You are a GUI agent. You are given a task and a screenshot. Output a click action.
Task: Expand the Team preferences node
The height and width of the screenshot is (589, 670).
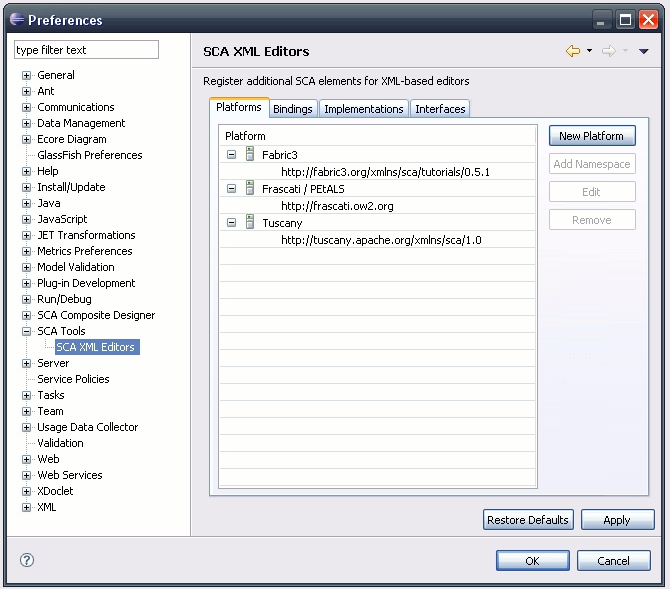(26, 412)
